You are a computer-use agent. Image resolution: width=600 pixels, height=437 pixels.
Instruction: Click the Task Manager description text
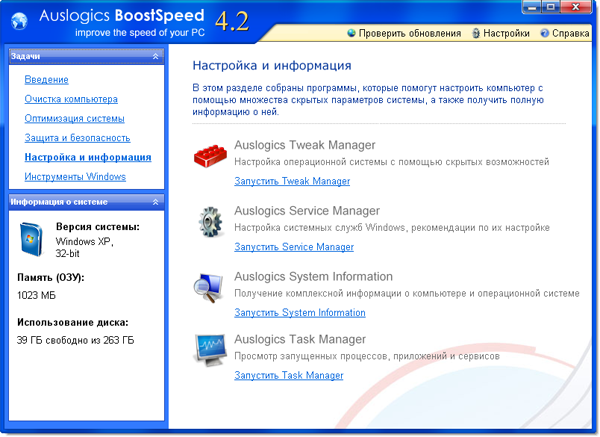coord(367,356)
